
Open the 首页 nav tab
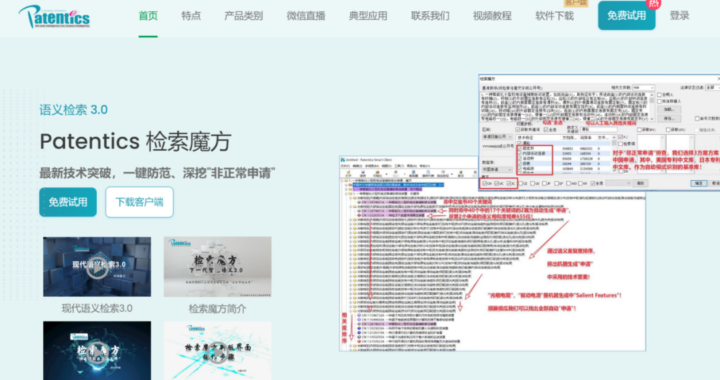(x=148, y=16)
